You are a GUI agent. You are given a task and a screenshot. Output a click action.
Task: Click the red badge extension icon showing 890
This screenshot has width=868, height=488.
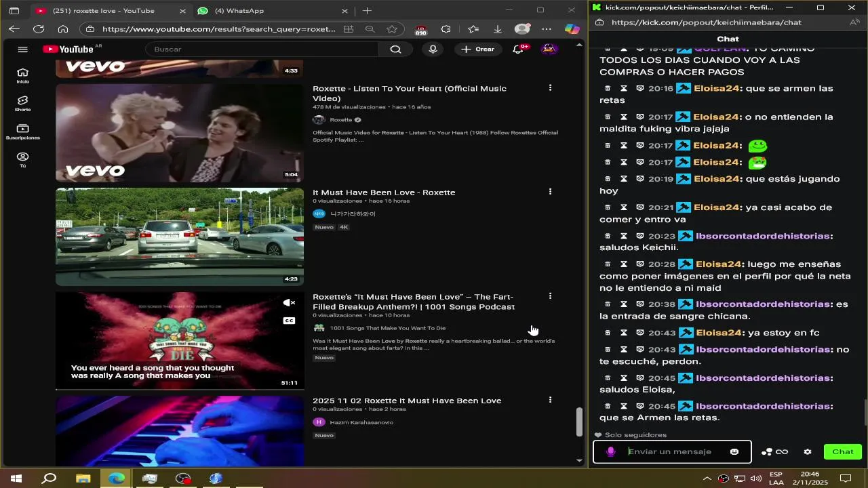(x=420, y=30)
